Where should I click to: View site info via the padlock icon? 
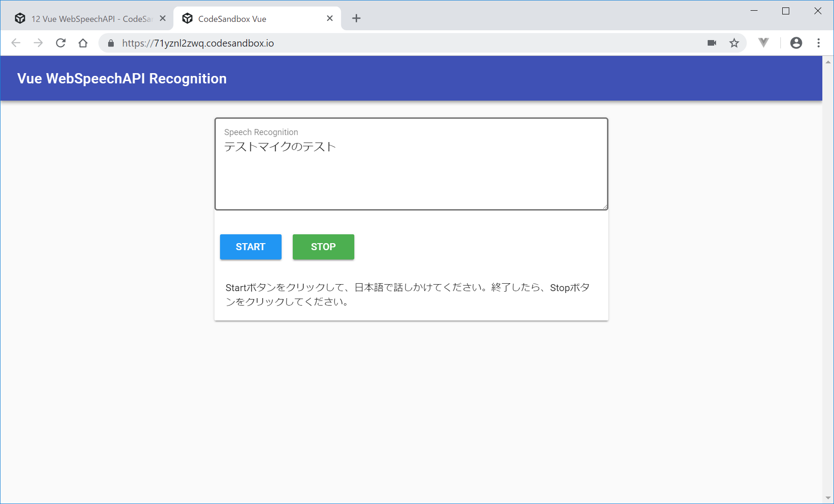click(x=111, y=43)
